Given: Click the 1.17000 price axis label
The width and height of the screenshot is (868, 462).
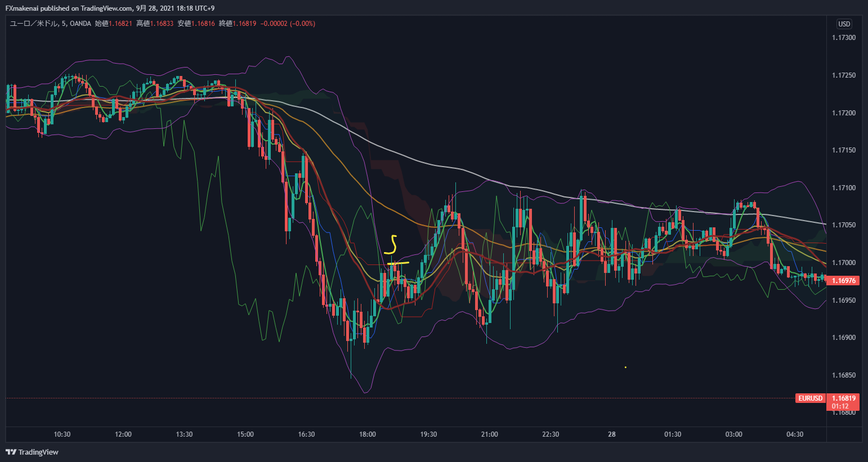Looking at the screenshot, I should pyautogui.click(x=844, y=263).
